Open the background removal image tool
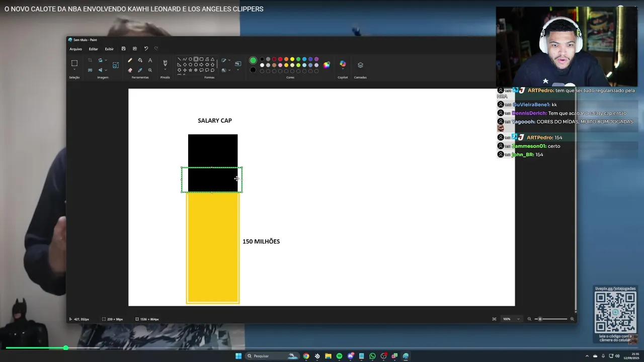 [x=116, y=65]
